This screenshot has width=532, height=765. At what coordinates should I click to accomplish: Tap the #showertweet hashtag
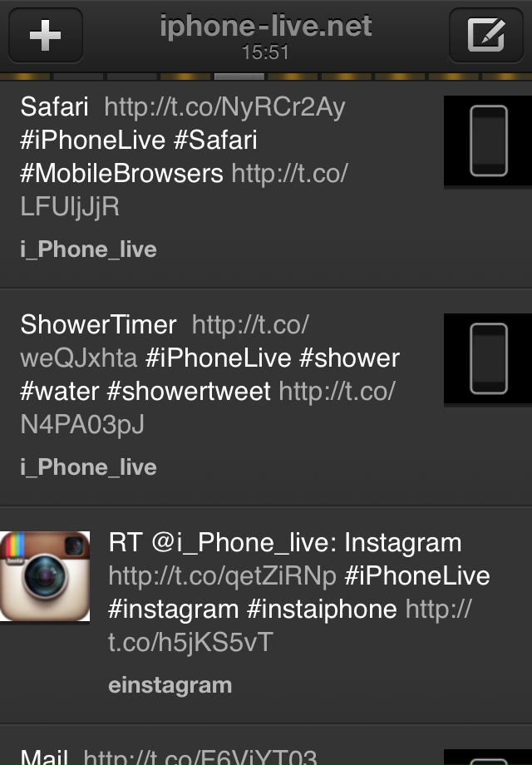click(188, 392)
